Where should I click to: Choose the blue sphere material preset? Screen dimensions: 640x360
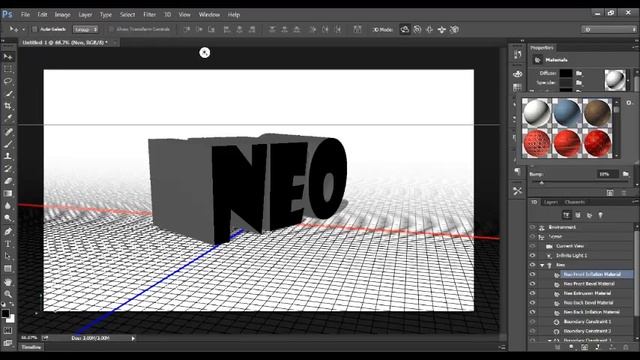(x=567, y=113)
